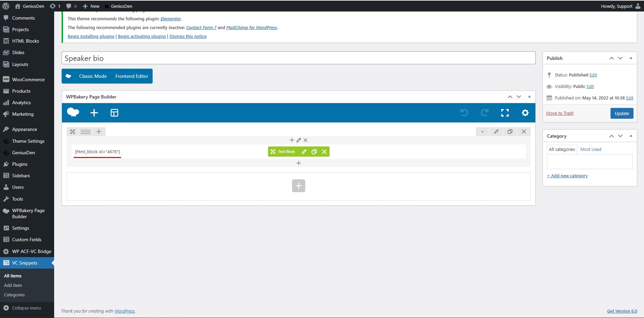
Task: Edit the Text Block with green pencil
Action: tap(304, 152)
